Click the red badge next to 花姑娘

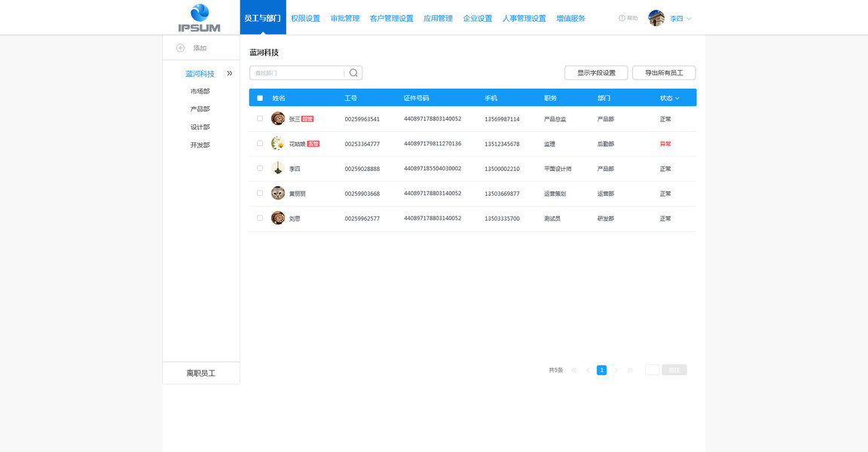coord(313,144)
